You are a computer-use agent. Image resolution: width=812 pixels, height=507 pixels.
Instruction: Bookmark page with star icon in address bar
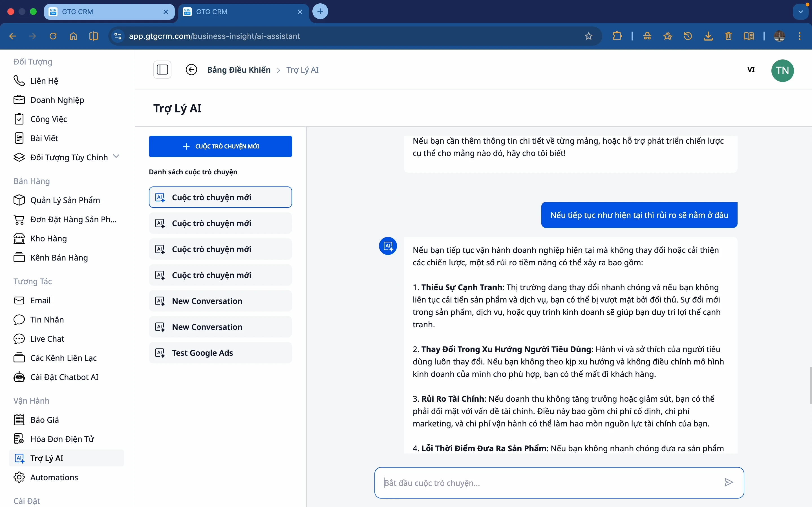588,36
